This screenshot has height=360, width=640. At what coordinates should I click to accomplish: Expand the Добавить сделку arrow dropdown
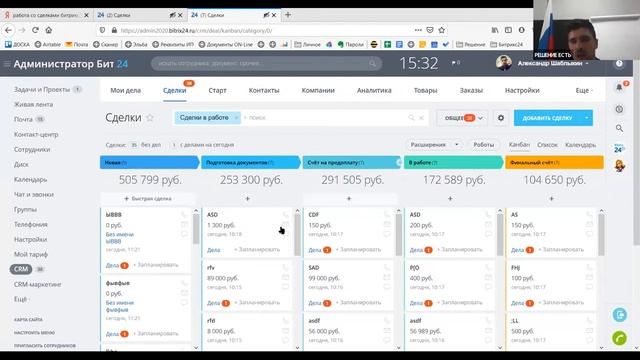pos(587,118)
